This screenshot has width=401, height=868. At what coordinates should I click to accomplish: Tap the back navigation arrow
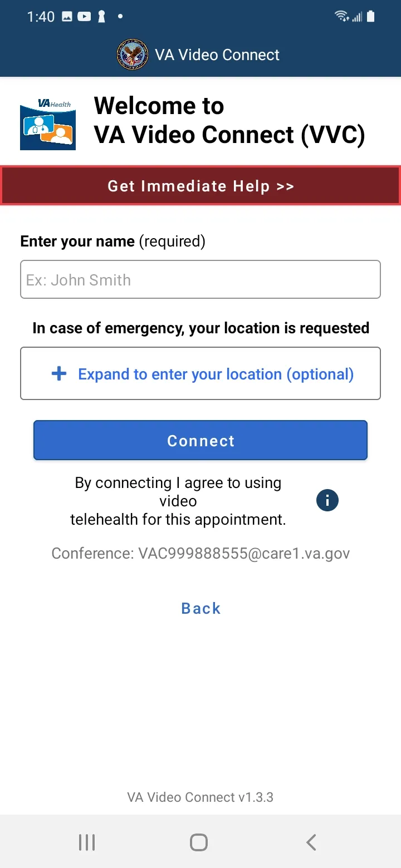(x=311, y=842)
